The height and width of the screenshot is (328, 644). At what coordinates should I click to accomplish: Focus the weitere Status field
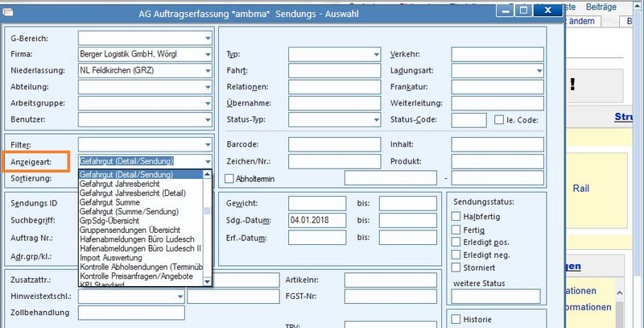[496, 297]
